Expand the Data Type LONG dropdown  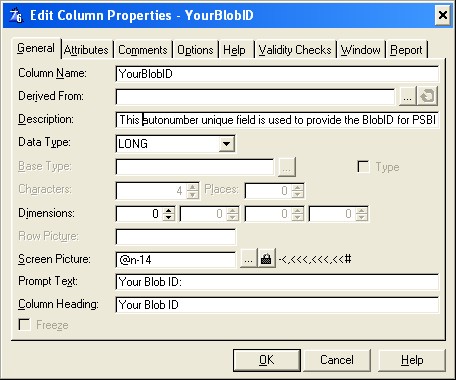coord(227,144)
